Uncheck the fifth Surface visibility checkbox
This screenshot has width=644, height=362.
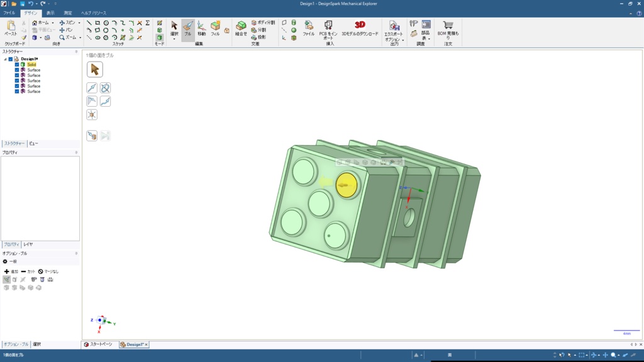tap(17, 91)
